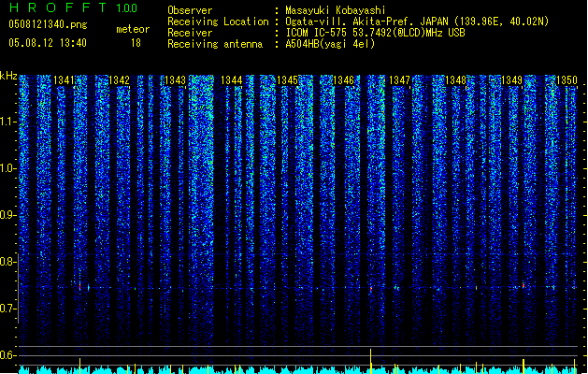
Task: Click the 'Observer' field label
Action: [x=190, y=10]
